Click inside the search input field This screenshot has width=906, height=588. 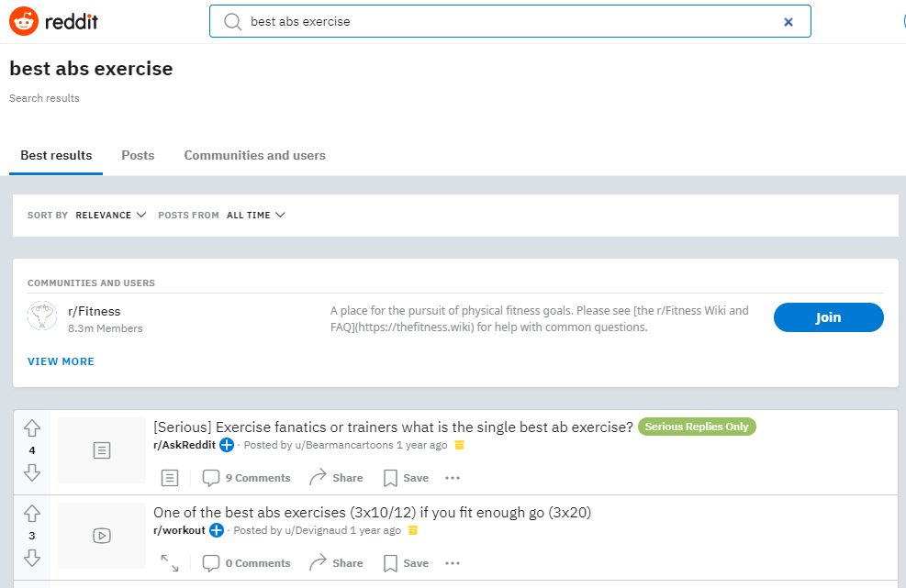[x=509, y=21]
